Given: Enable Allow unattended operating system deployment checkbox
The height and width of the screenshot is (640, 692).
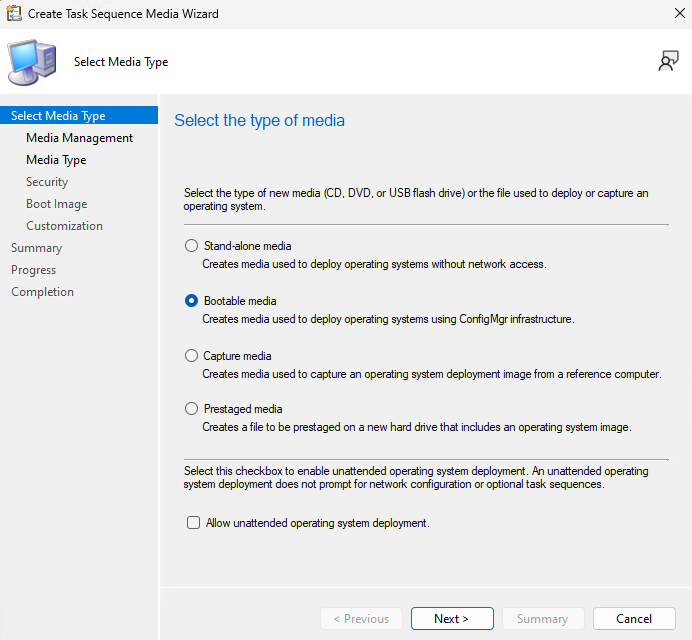Looking at the screenshot, I should pos(193,523).
